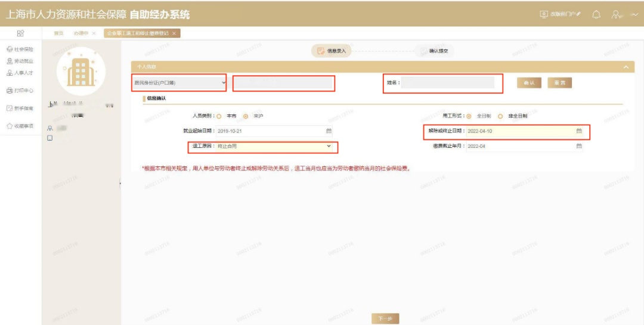Switch to the 办理中 tab
The image size is (644, 325).
(x=81, y=33)
